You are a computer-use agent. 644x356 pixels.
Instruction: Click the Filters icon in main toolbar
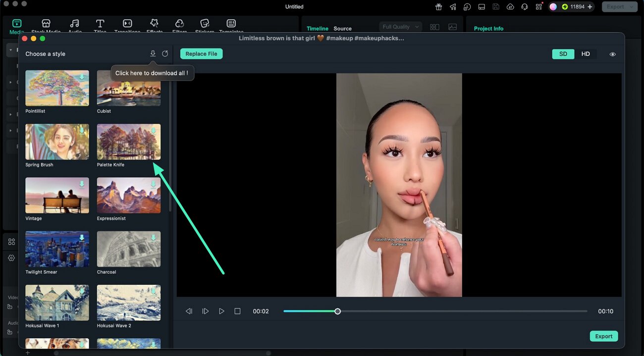(x=180, y=23)
